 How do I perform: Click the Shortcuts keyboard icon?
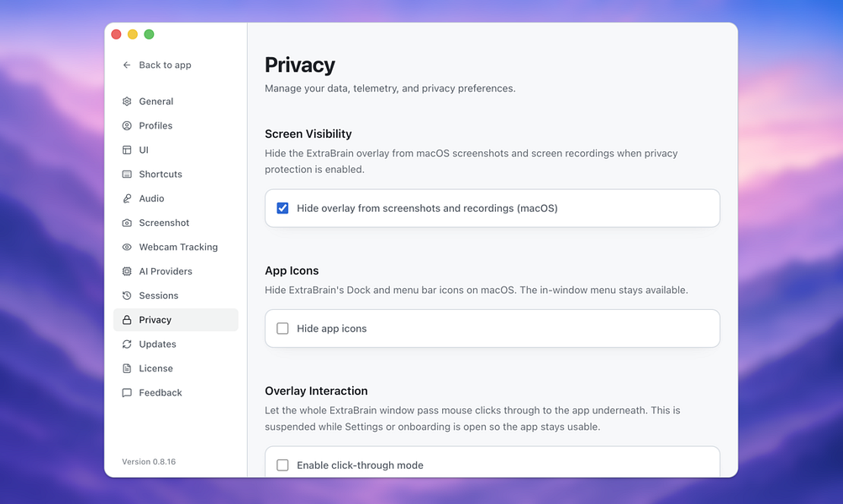tap(127, 174)
